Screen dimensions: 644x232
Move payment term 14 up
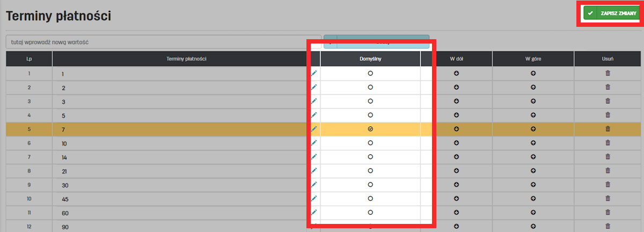533,157
